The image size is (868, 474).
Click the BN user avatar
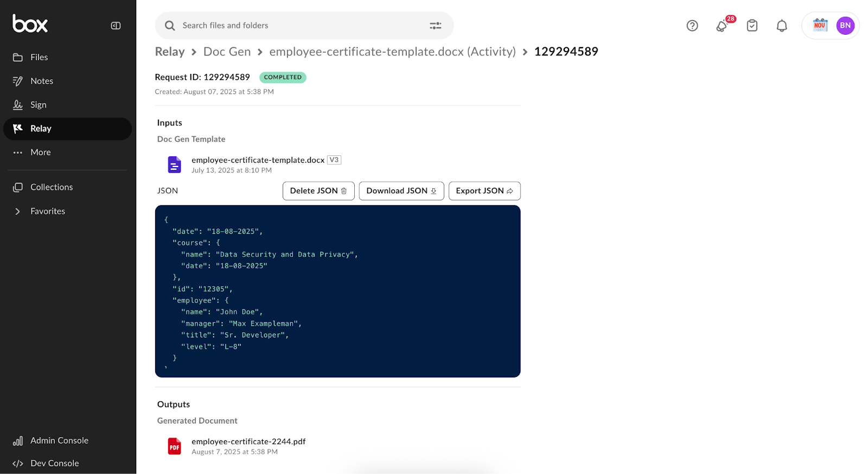845,26
